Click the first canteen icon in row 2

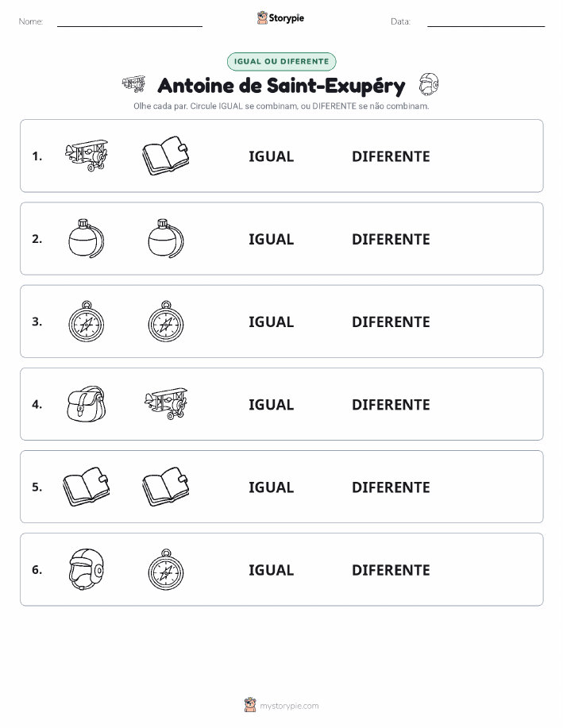(x=87, y=238)
